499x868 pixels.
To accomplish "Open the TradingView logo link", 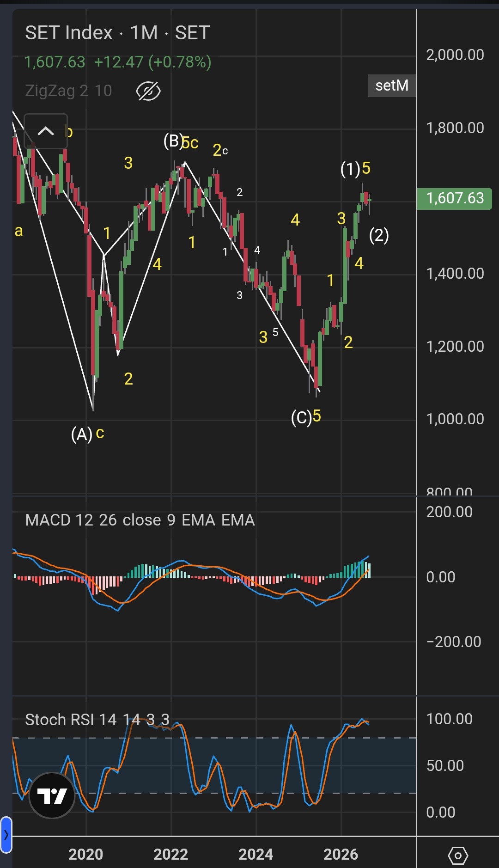I will (52, 795).
